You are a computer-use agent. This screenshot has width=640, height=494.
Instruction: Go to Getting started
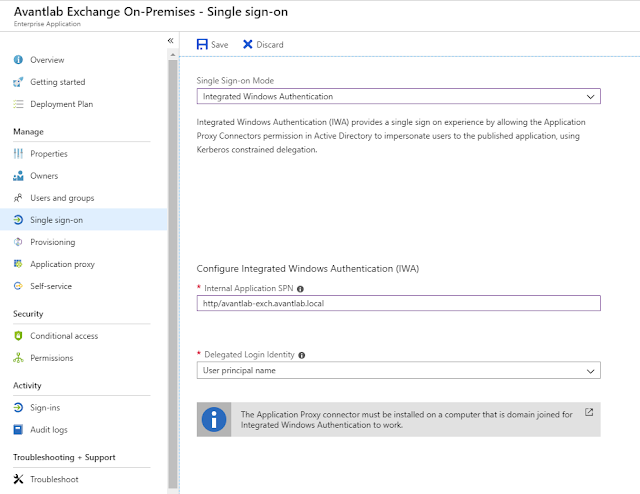point(83,82)
